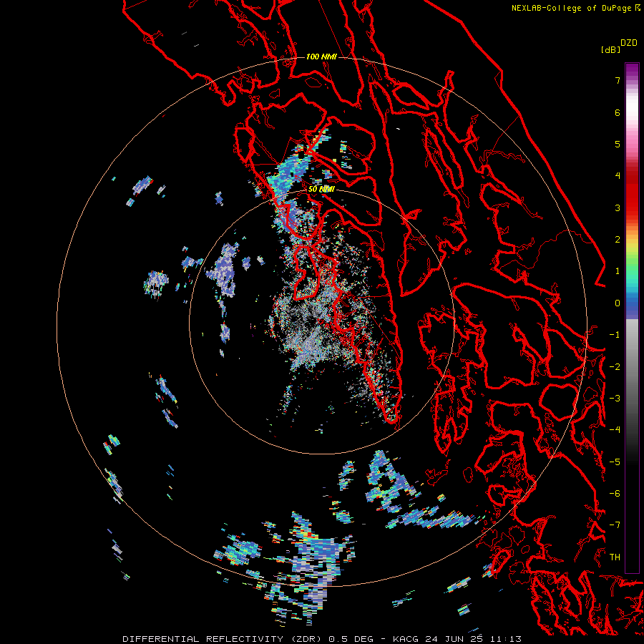The width and height of the screenshot is (644, 644).
Task: Click the TH threshold label on the scale
Action: pyautogui.click(x=615, y=557)
